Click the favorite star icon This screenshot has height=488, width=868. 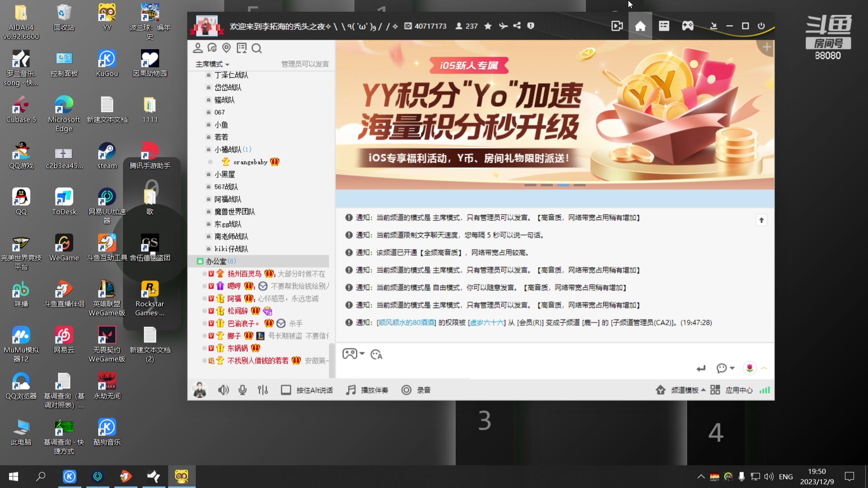coord(488,26)
